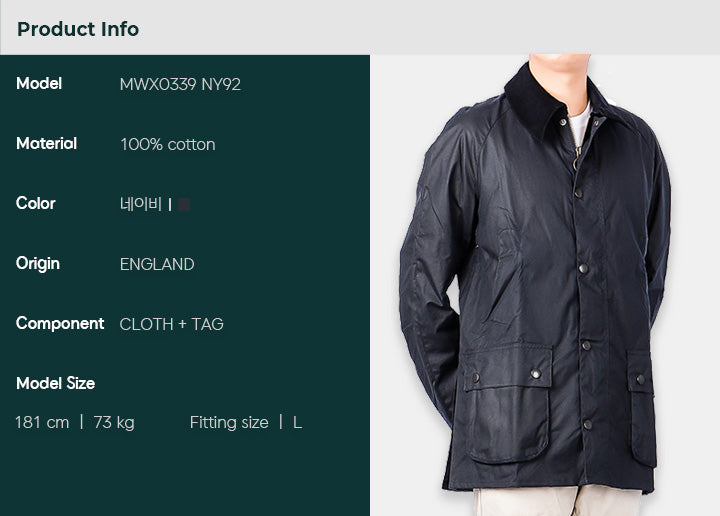Click the 100% cotton text

tap(168, 144)
